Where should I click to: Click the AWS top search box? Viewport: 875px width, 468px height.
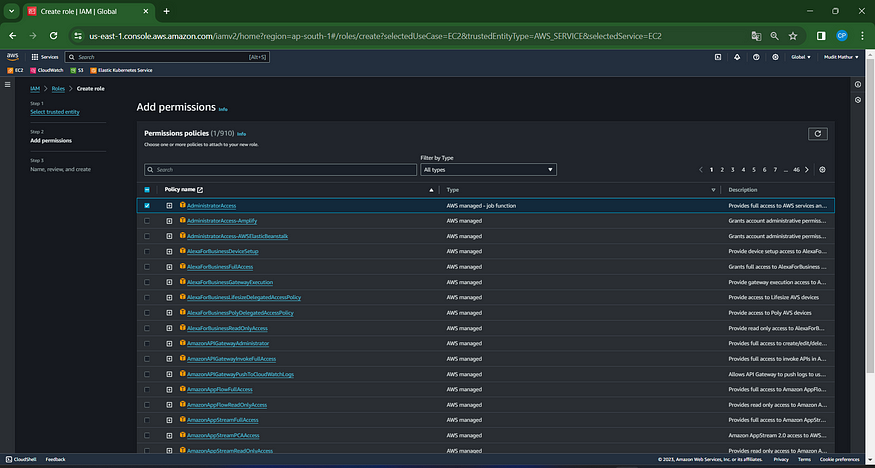click(167, 57)
